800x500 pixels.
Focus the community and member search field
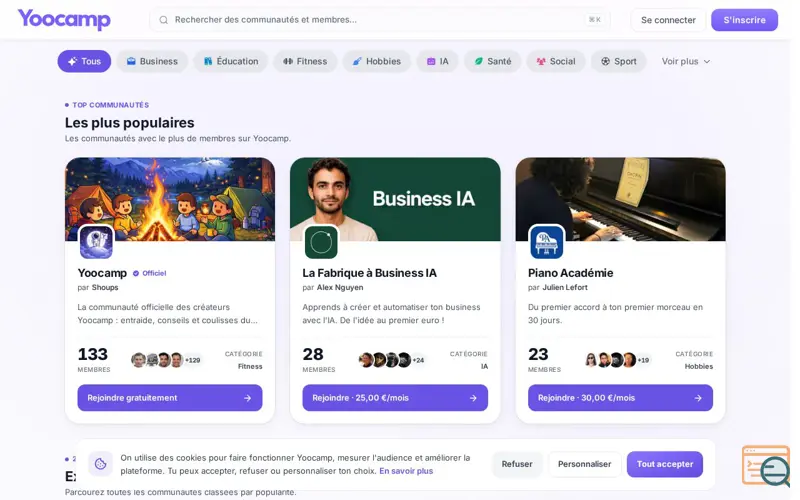click(379, 20)
